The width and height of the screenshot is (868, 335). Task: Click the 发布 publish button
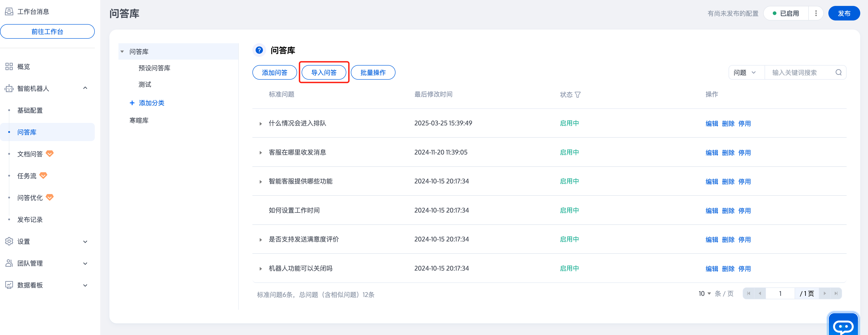844,13
